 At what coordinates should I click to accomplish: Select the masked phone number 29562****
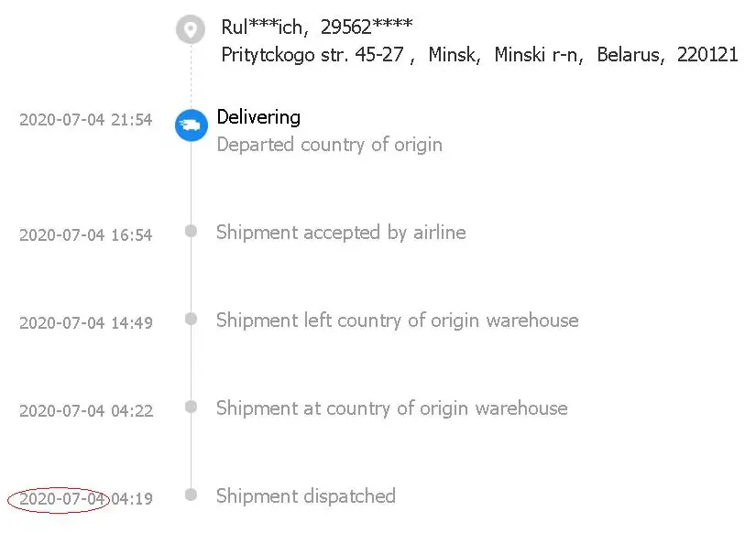click(x=360, y=27)
